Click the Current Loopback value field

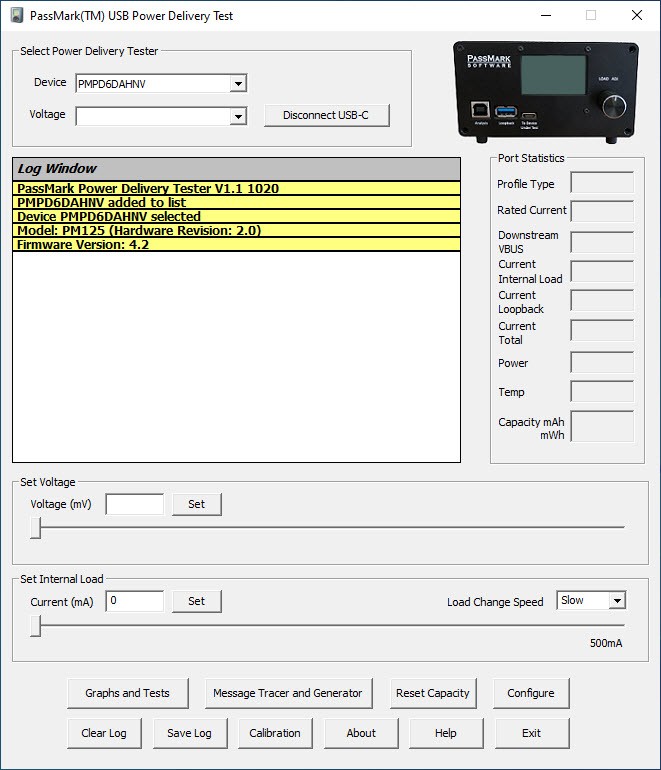tap(602, 301)
